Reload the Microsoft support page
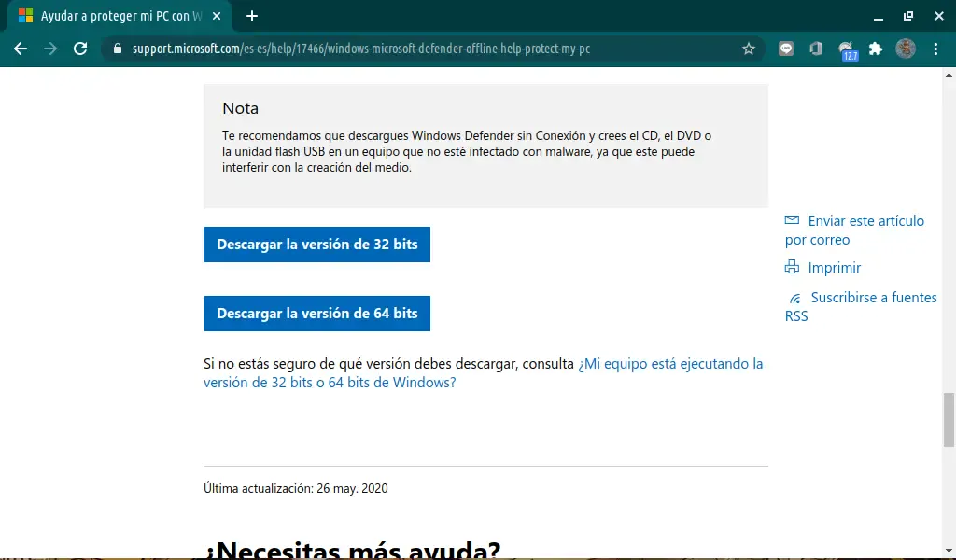The image size is (956, 560). pyautogui.click(x=80, y=49)
